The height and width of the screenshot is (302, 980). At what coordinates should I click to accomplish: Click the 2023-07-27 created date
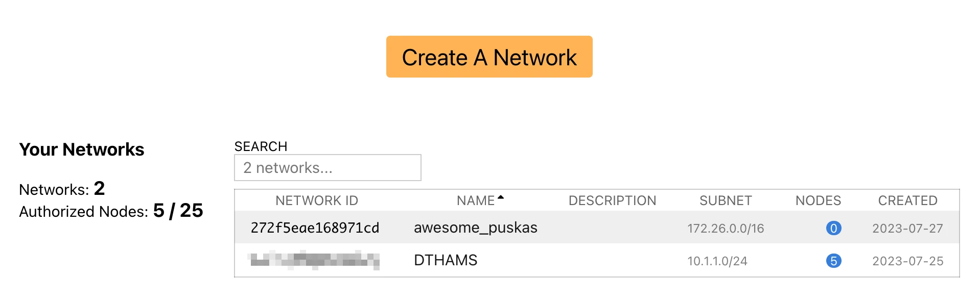tap(907, 229)
